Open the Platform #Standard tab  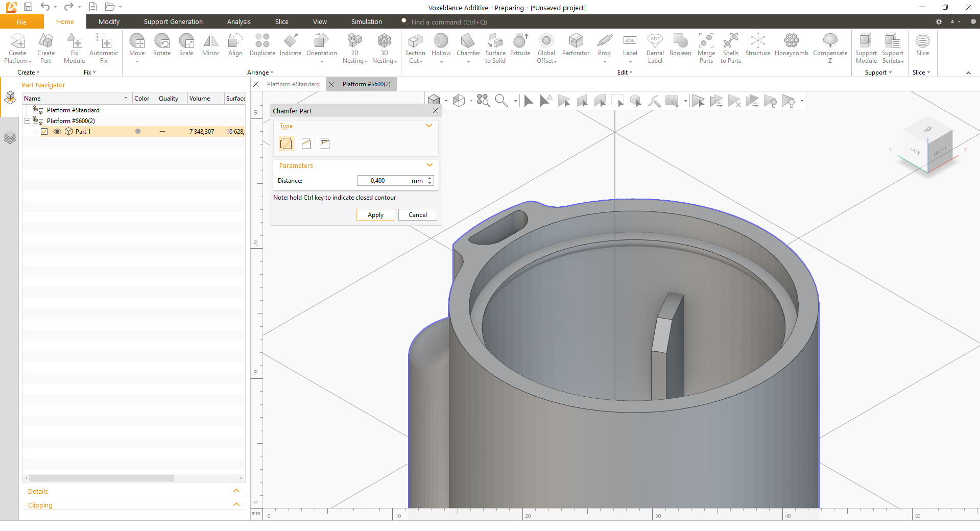tap(293, 84)
